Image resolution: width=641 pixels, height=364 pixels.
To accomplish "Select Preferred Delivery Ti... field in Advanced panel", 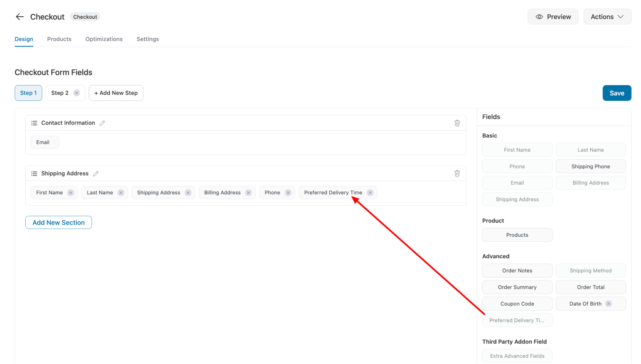I will 517,320.
